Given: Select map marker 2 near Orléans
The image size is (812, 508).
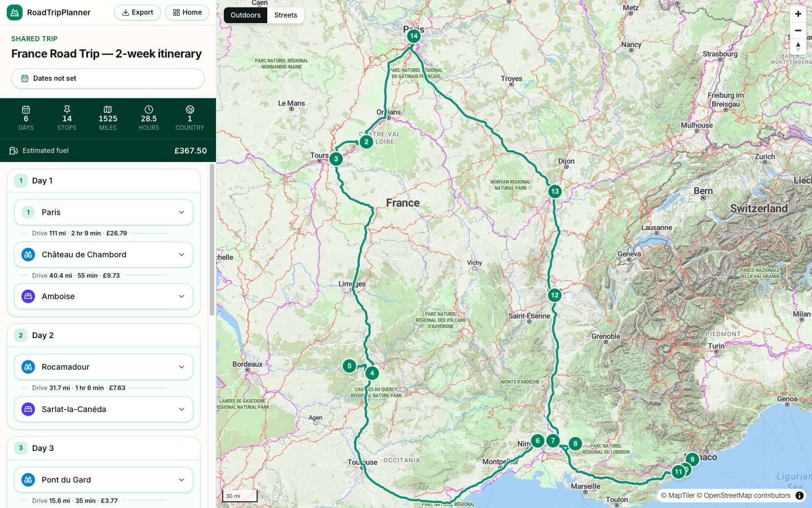Looking at the screenshot, I should pos(367,142).
